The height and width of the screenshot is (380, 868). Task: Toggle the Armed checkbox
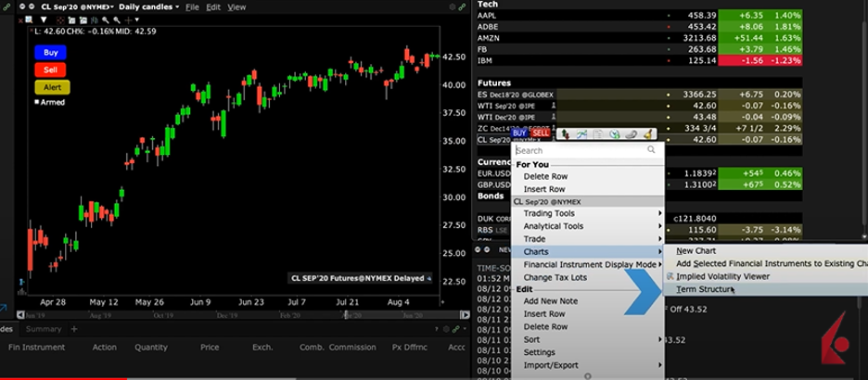pyautogui.click(x=37, y=102)
